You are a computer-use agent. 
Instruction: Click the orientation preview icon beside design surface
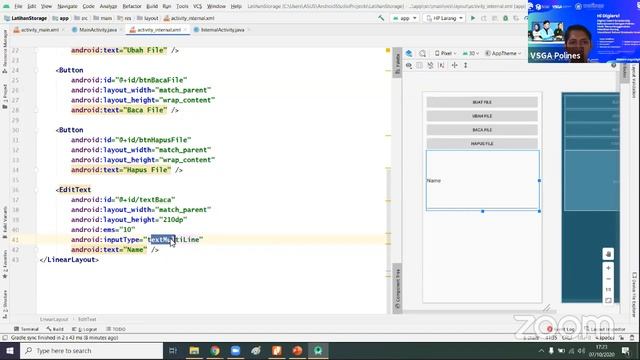point(422,53)
